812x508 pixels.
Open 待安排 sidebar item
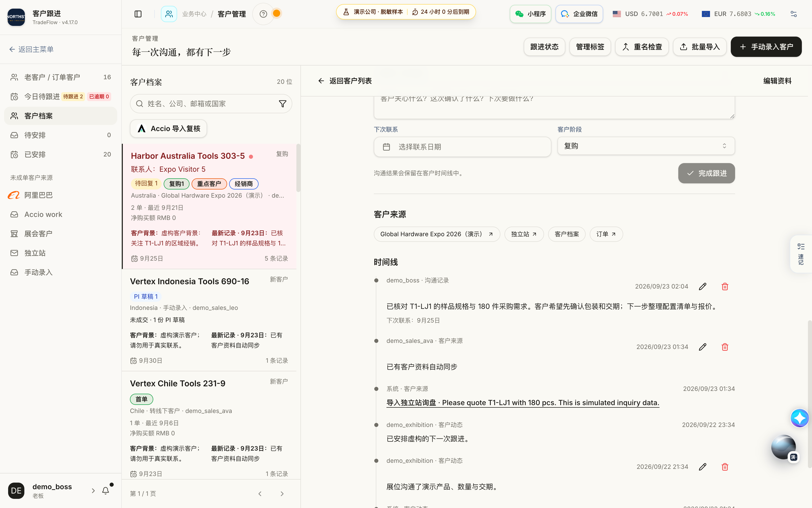click(61, 135)
